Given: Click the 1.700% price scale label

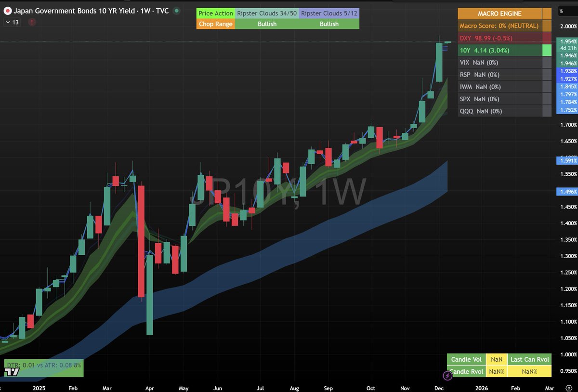Looking at the screenshot, I should tap(568, 125).
